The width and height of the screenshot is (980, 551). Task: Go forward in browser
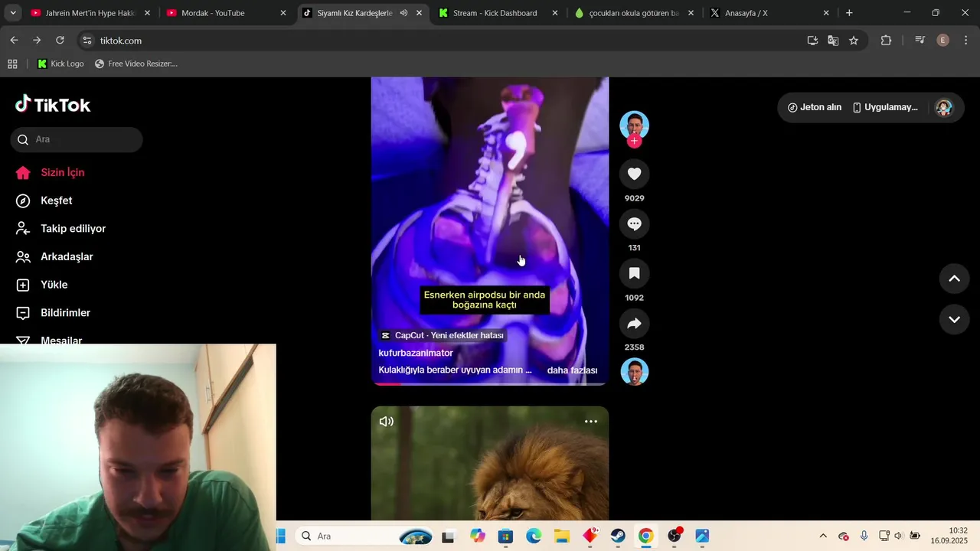click(x=37, y=41)
